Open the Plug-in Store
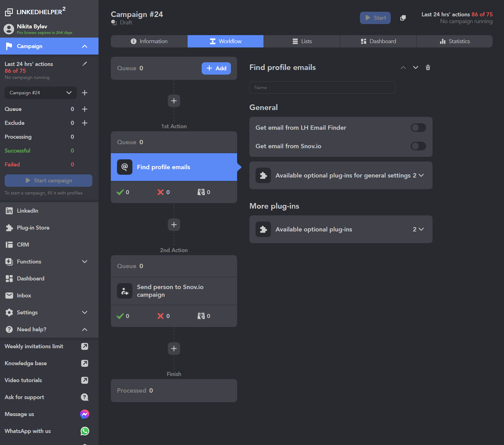 49,228
